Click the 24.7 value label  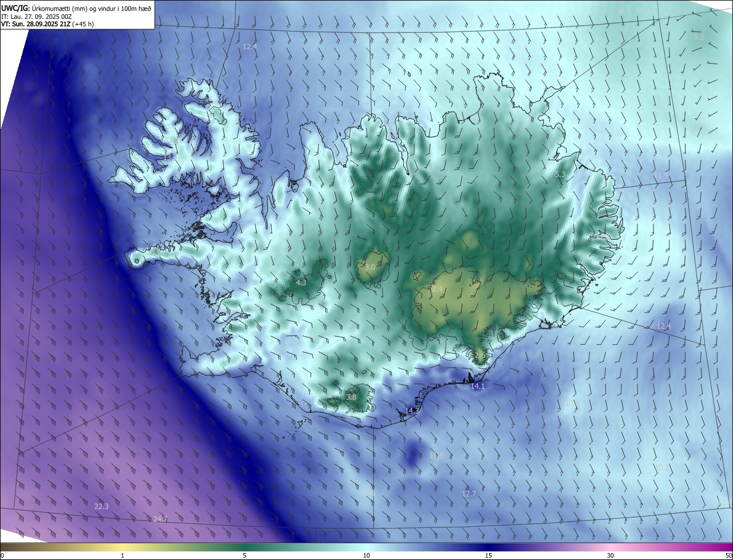[160, 519]
